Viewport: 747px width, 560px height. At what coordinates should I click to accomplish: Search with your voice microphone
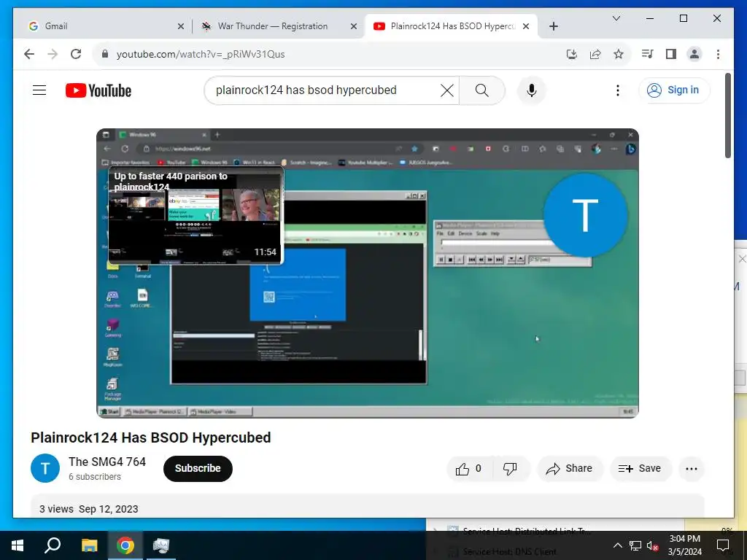[532, 90]
